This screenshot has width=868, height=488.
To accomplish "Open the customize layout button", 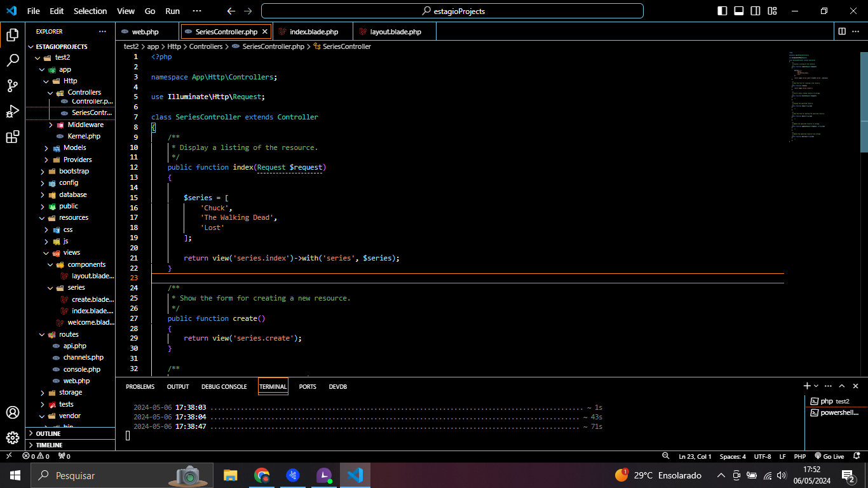I will (772, 11).
